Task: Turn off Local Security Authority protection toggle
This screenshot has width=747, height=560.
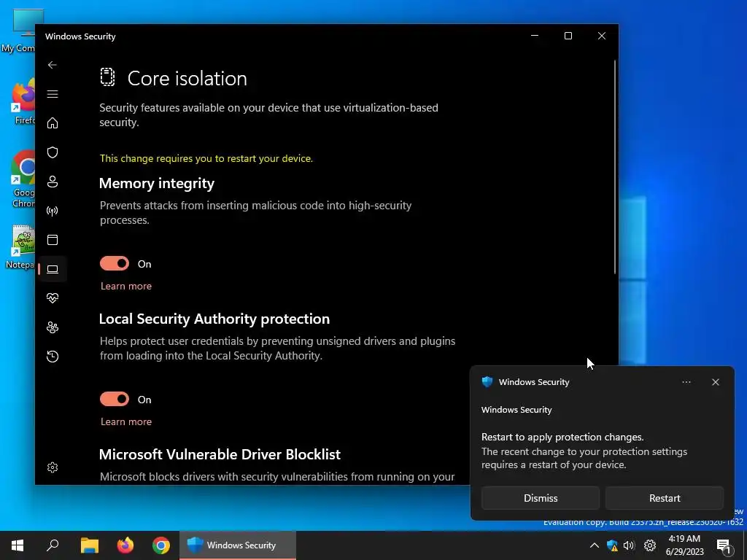Action: click(115, 399)
